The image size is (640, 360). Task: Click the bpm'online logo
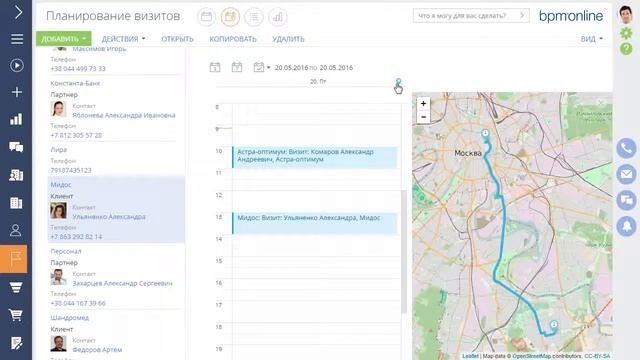(571, 16)
